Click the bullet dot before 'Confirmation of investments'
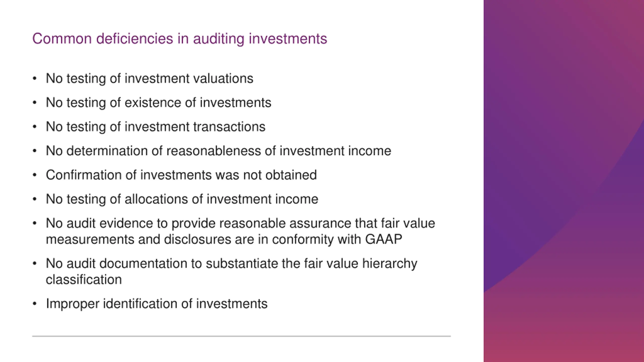Viewport: 644px width, 362px height. (x=35, y=175)
